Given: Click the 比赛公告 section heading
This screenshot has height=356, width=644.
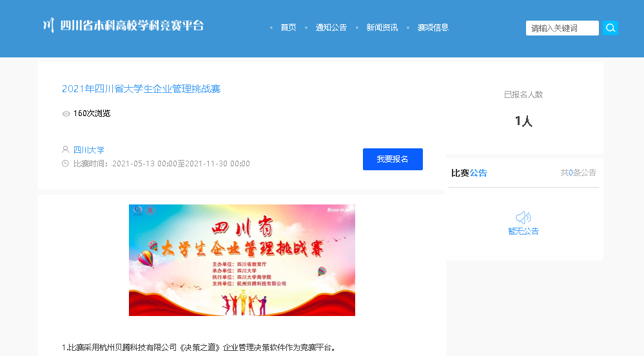Looking at the screenshot, I should tap(469, 173).
